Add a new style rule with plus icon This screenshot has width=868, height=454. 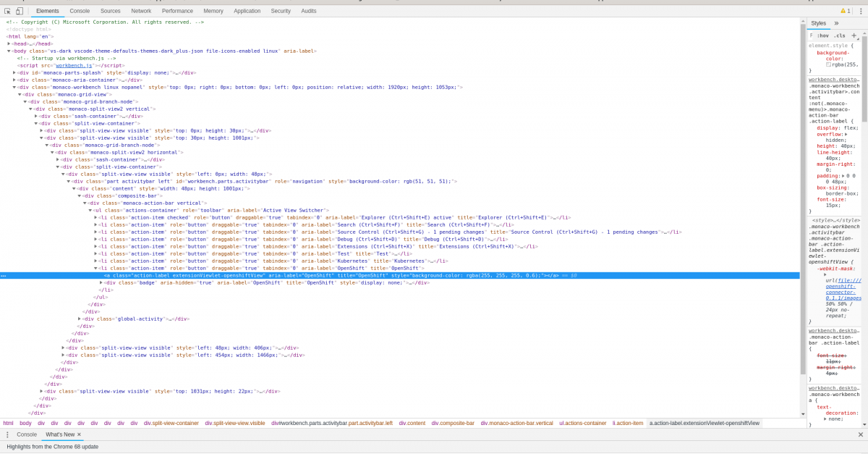pos(854,35)
